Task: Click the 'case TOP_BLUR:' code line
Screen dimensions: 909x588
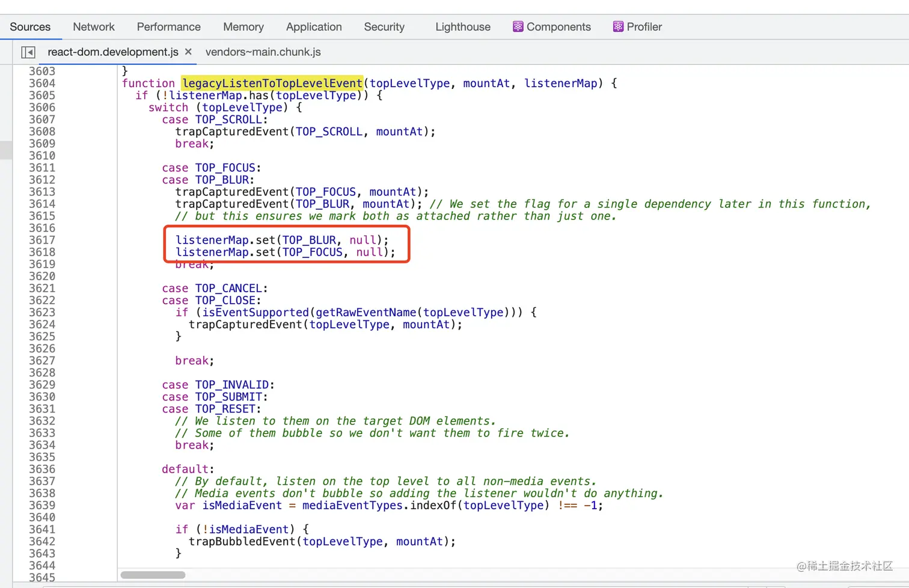Action: [208, 180]
